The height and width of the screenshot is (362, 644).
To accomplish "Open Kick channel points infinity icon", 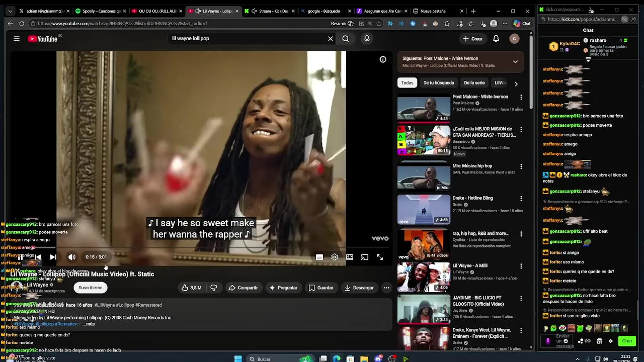I will [588, 341].
